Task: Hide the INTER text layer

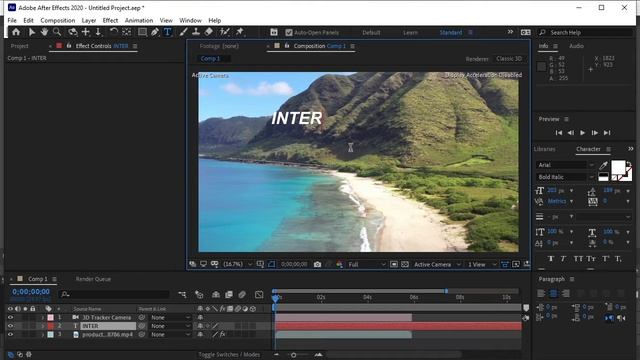Action: [x=11, y=326]
